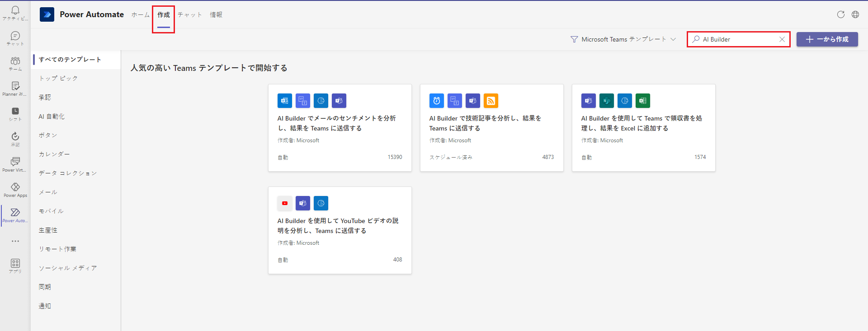
Task: Click YouTube icon on video analysis card
Action: (285, 203)
